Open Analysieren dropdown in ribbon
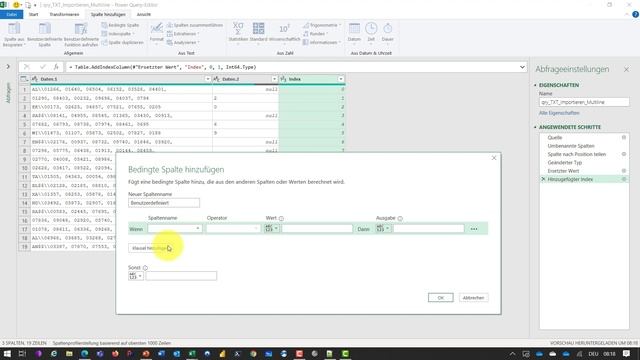Screen dimensions: 640x360 coord(183,42)
